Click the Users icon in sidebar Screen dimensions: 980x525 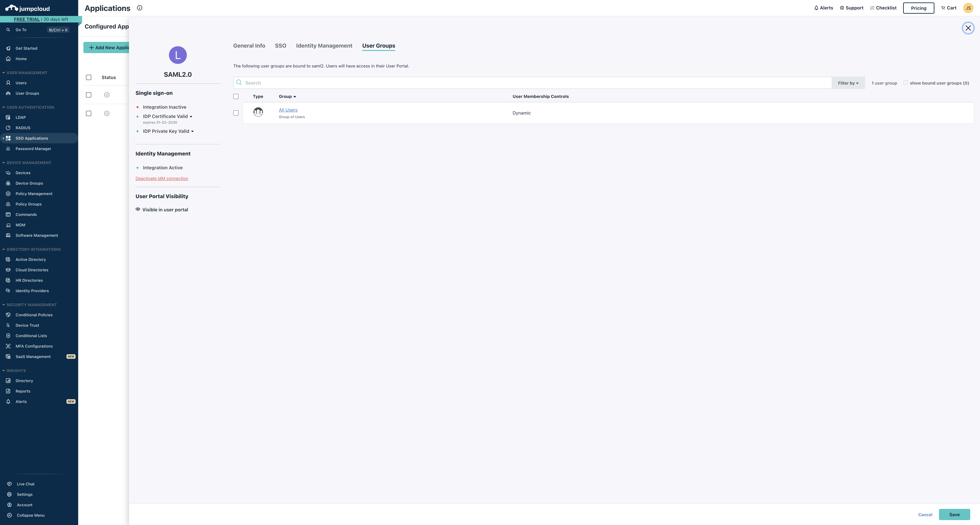(8, 83)
